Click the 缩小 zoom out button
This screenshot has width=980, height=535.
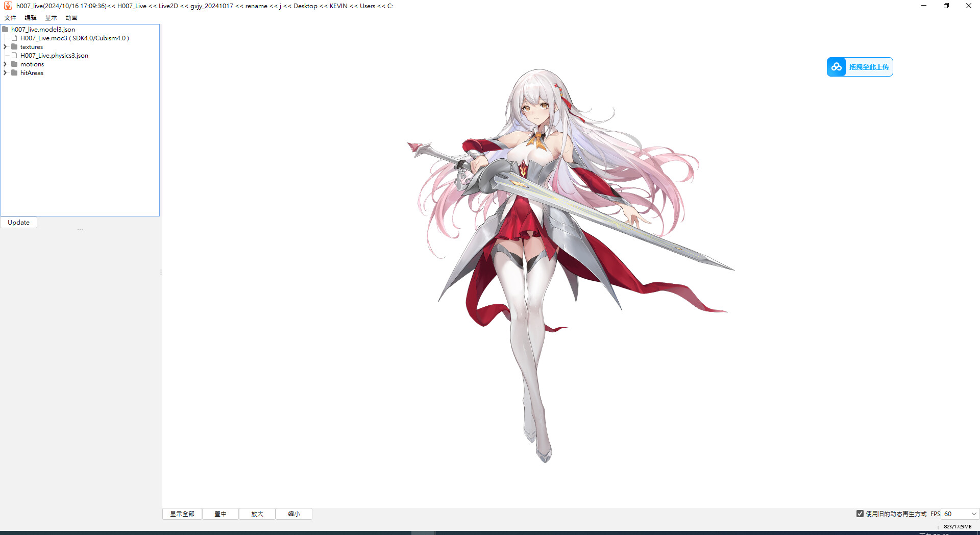[294, 514]
